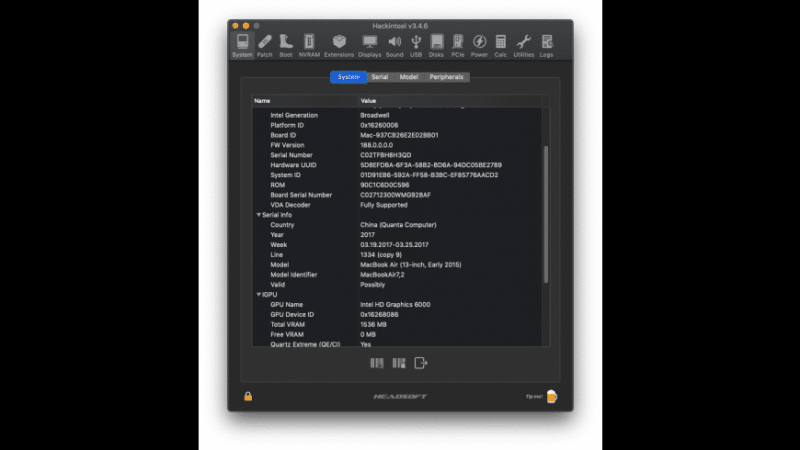Viewport: 800px width, 450px height.
Task: Click the vertical scrollbar thumb
Action: coord(546,214)
